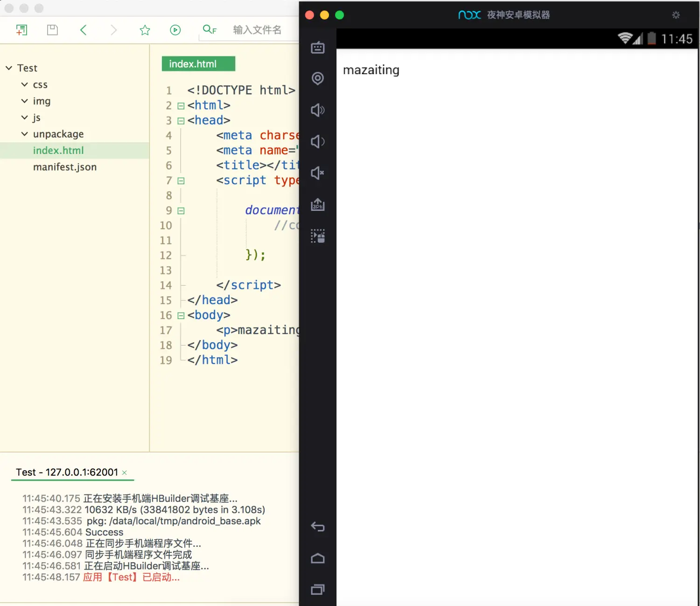Minimize the Nox emulator window
This screenshot has height=606, width=700.
324,15
